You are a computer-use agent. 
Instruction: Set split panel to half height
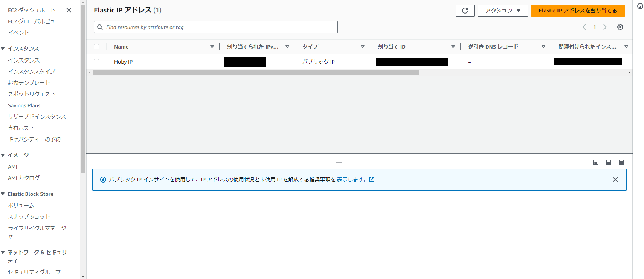pos(609,162)
